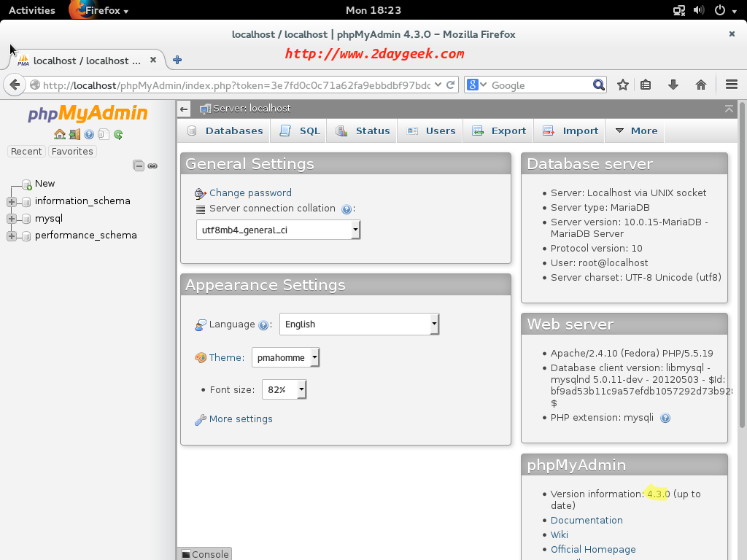This screenshot has height=560, width=747.
Task: Expand the information_schema database node
Action: pos(12,201)
